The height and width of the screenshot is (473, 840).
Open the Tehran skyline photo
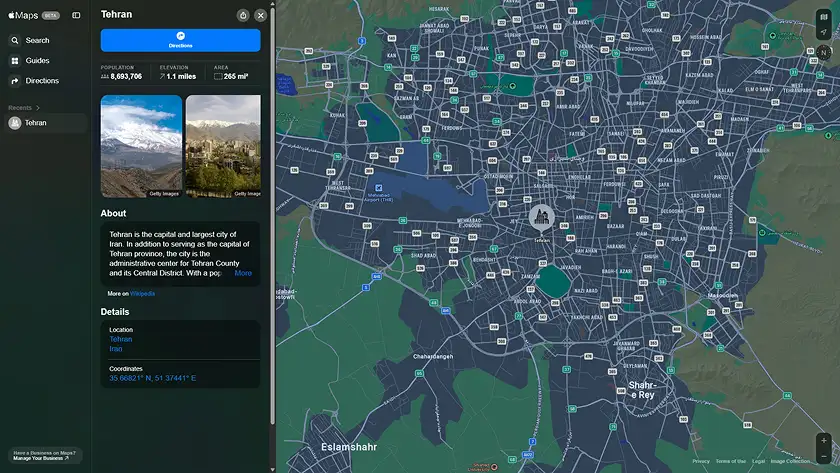tap(223, 146)
